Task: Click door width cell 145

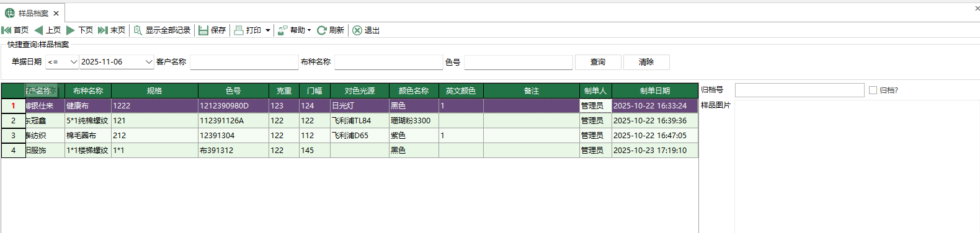Action: pyautogui.click(x=314, y=151)
